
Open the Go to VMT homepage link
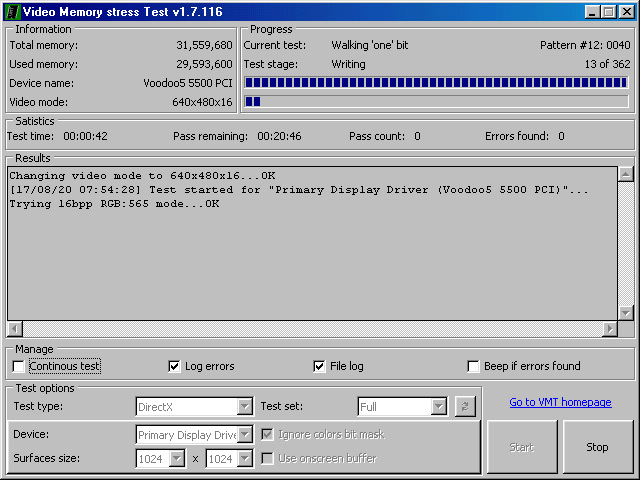pos(560,402)
